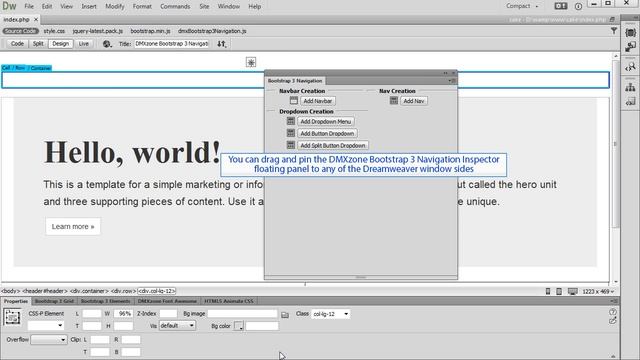This screenshot has height=360, width=640.
Task: Click the Bg image path field
Action: tap(242, 313)
